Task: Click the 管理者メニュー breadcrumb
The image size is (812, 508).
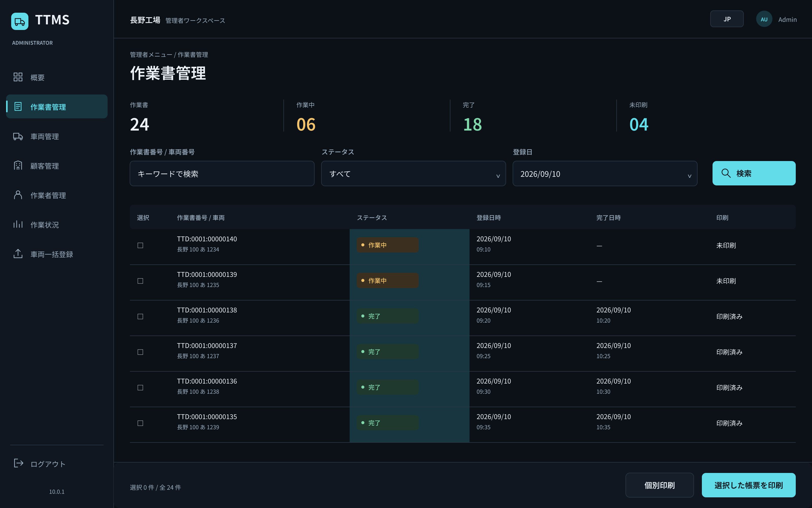Action: click(x=151, y=54)
